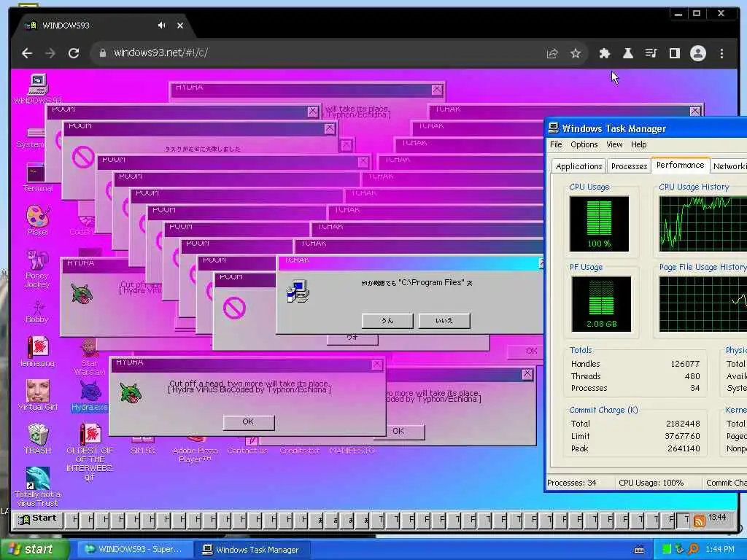
Task: Close the topmost HYDRA window at top
Action: click(x=437, y=90)
